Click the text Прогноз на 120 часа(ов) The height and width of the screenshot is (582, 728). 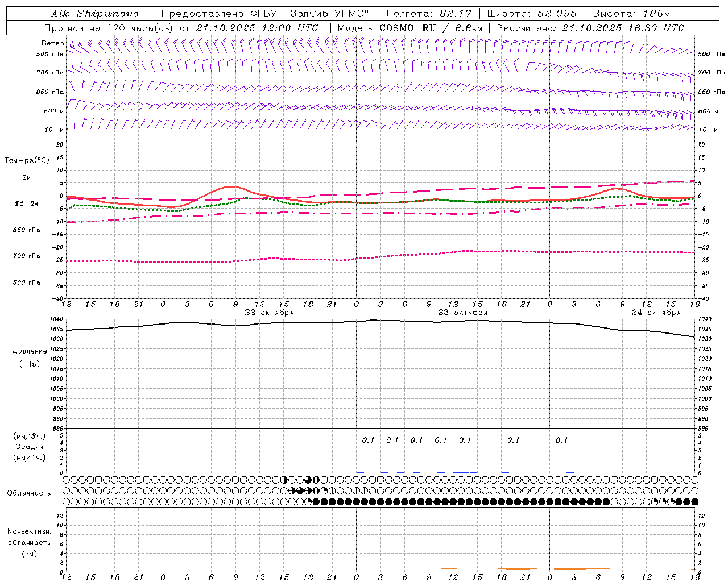click(x=109, y=28)
